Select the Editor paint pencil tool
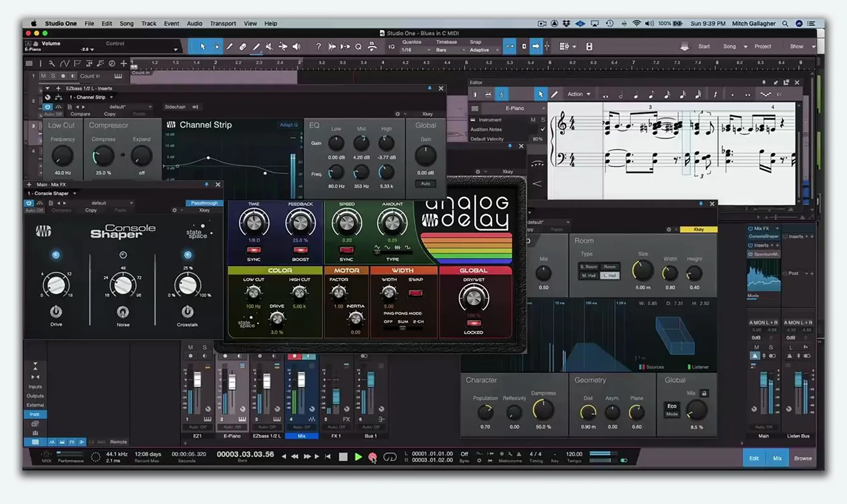This screenshot has width=847, height=504. 554,94
